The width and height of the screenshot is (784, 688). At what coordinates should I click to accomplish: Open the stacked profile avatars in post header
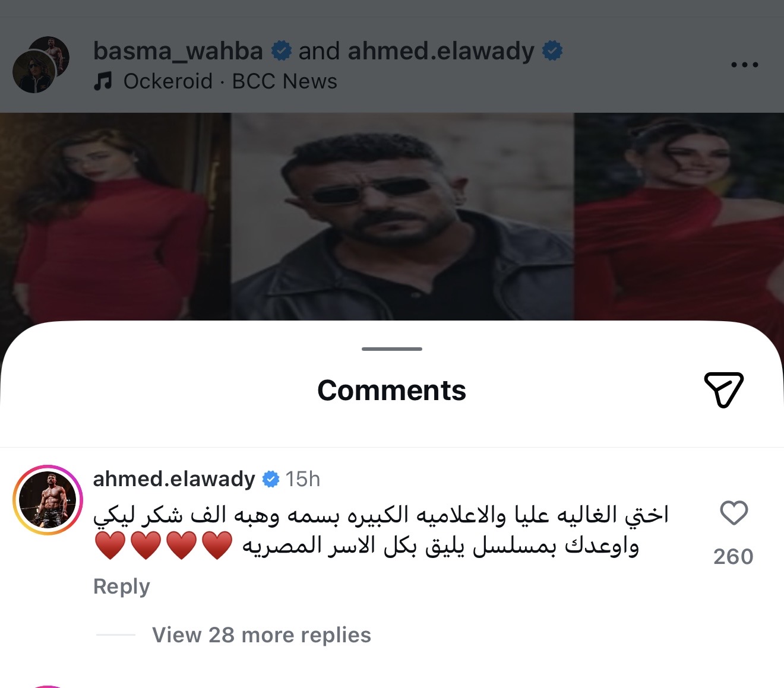point(41,65)
